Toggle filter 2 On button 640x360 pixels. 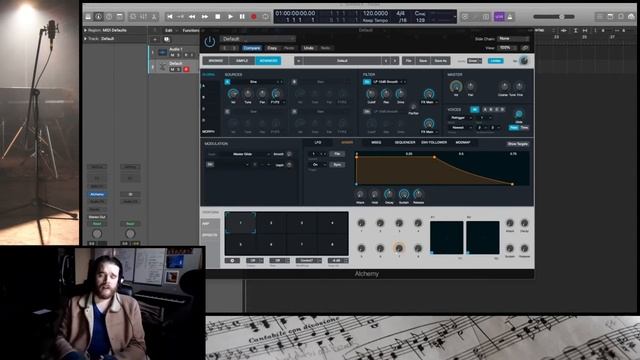coord(367,111)
